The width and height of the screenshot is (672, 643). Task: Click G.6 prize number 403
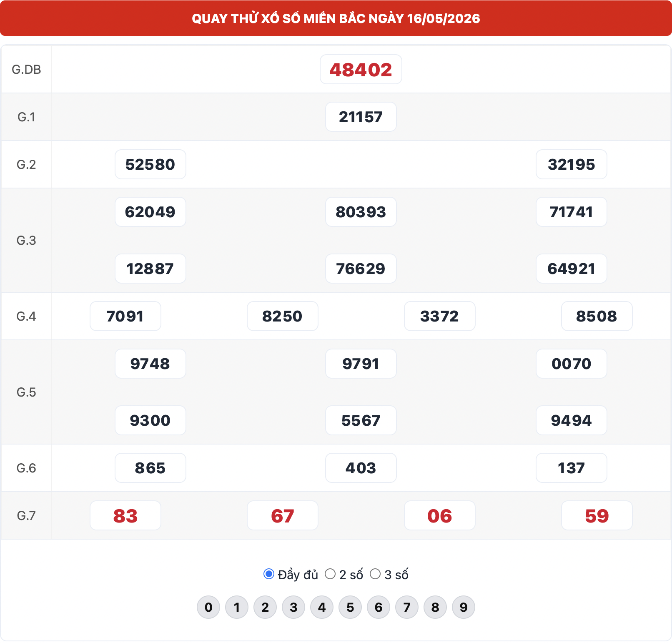[361, 468]
